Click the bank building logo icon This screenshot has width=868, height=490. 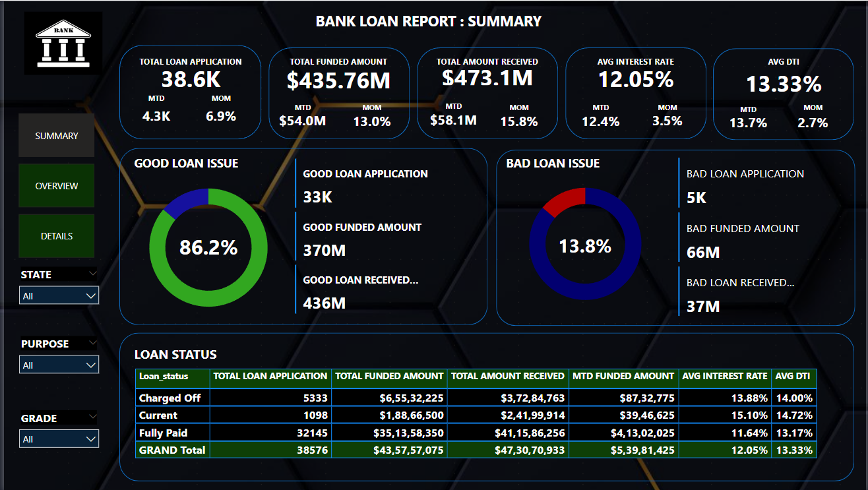click(x=63, y=43)
